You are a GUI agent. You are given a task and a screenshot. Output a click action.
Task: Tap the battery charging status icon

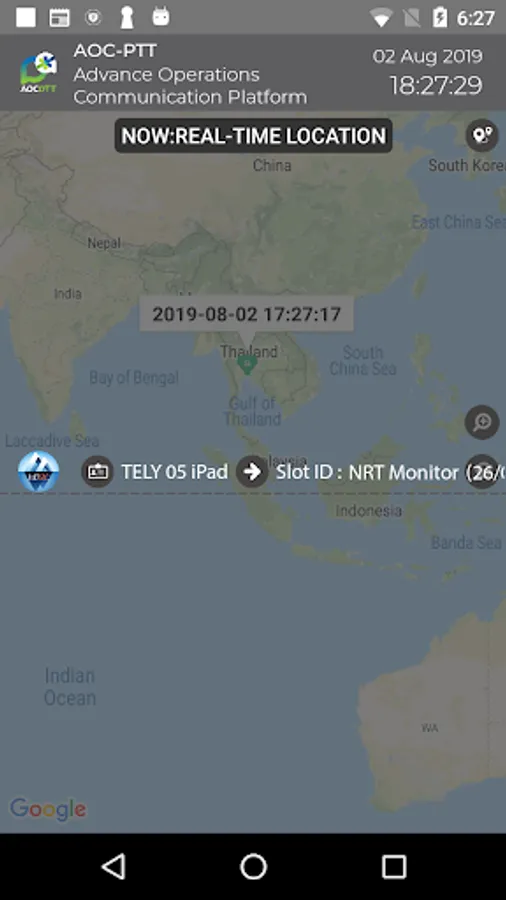pyautogui.click(x=441, y=18)
